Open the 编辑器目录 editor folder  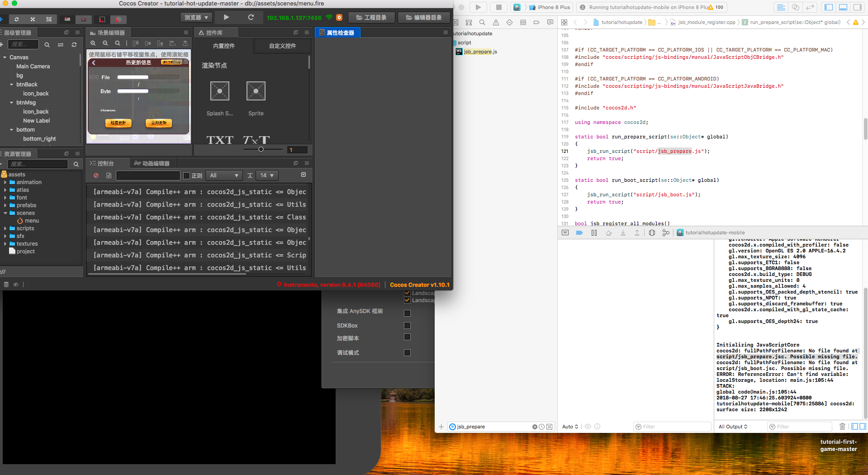coord(424,18)
